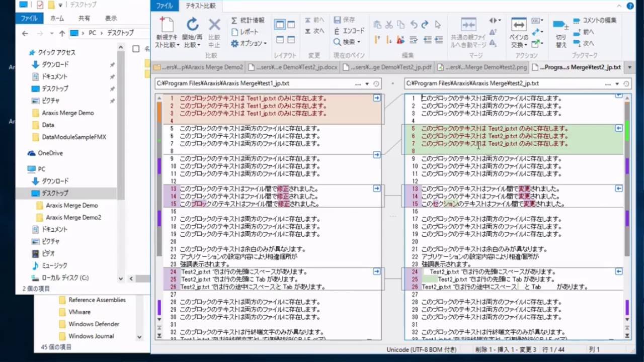644x362 pixels.
Task: Open the tab list dropdown arrow
Action: tap(630, 67)
